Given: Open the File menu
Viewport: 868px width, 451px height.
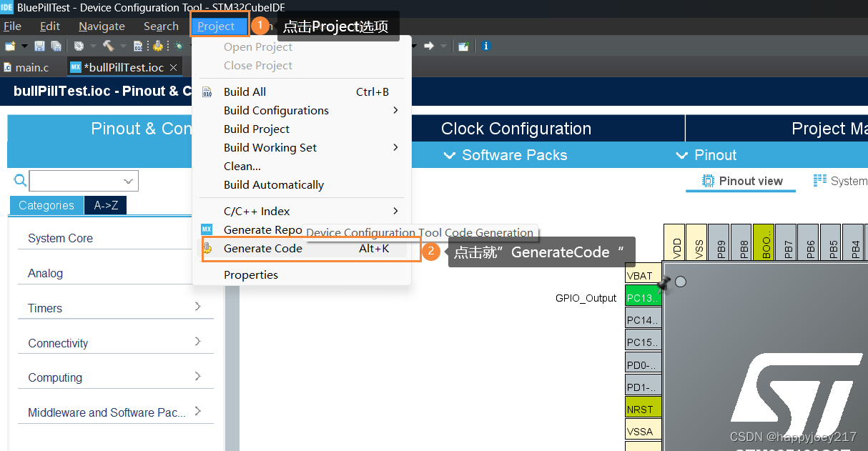Looking at the screenshot, I should (x=12, y=26).
